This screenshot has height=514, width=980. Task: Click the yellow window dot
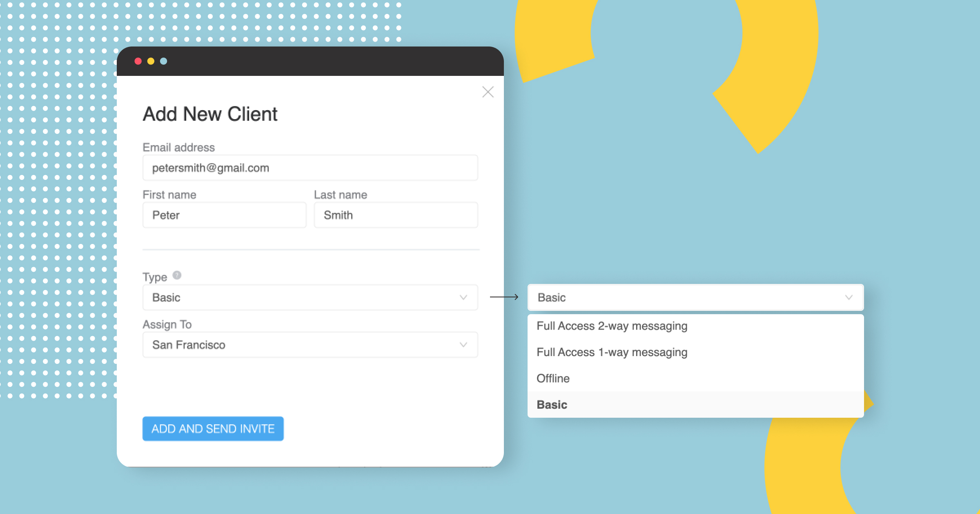(151, 61)
